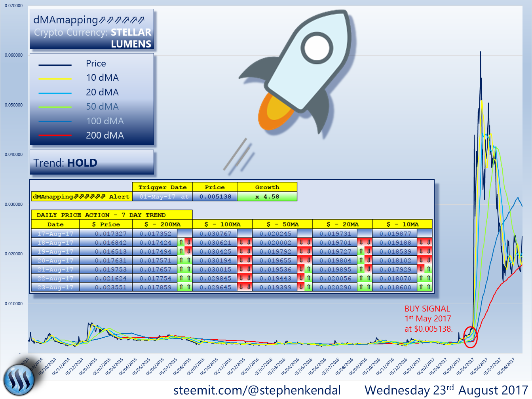This screenshot has height=399, width=532.
Task: Click the '$ - 50MA' column header
Action: [282, 224]
